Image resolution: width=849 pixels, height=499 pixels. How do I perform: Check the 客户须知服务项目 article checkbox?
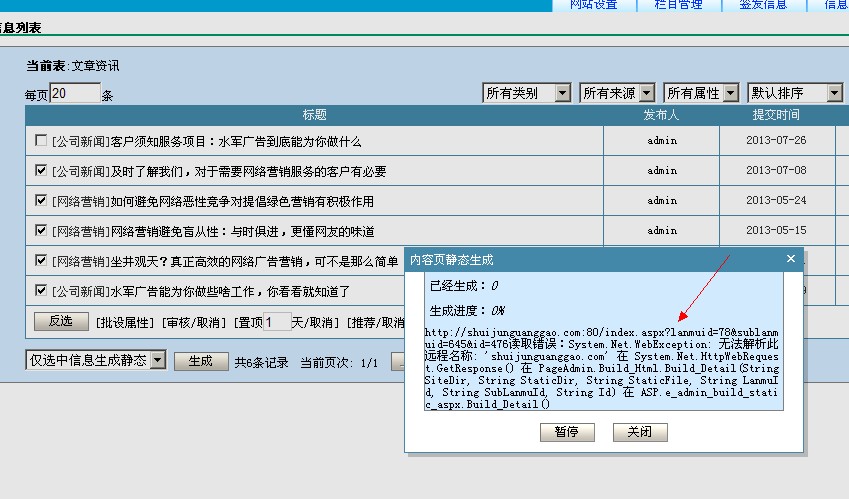coord(41,141)
